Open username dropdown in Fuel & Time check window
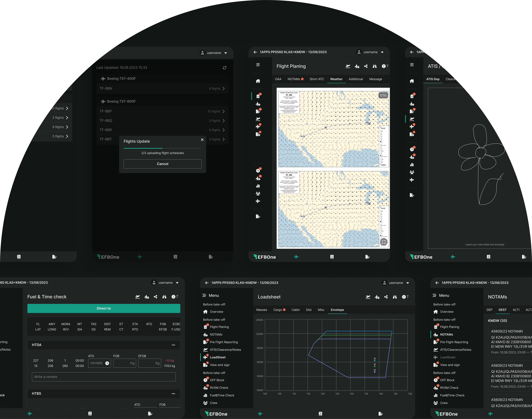Image resolution: width=532 pixels, height=419 pixels. [165, 283]
